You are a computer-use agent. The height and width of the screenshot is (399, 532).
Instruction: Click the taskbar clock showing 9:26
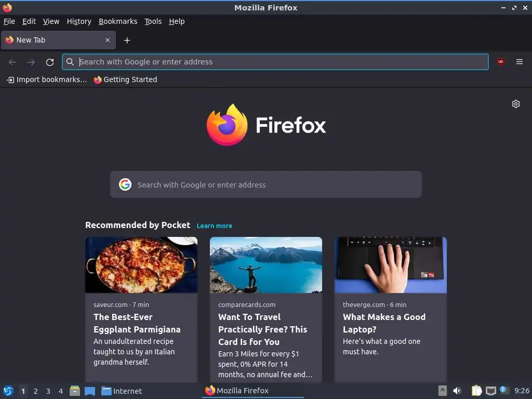(522, 391)
